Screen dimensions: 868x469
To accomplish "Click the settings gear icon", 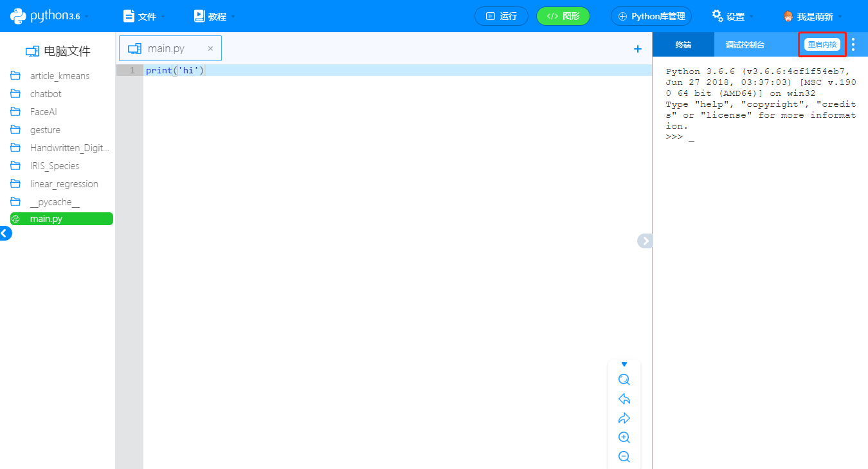I will tap(718, 15).
